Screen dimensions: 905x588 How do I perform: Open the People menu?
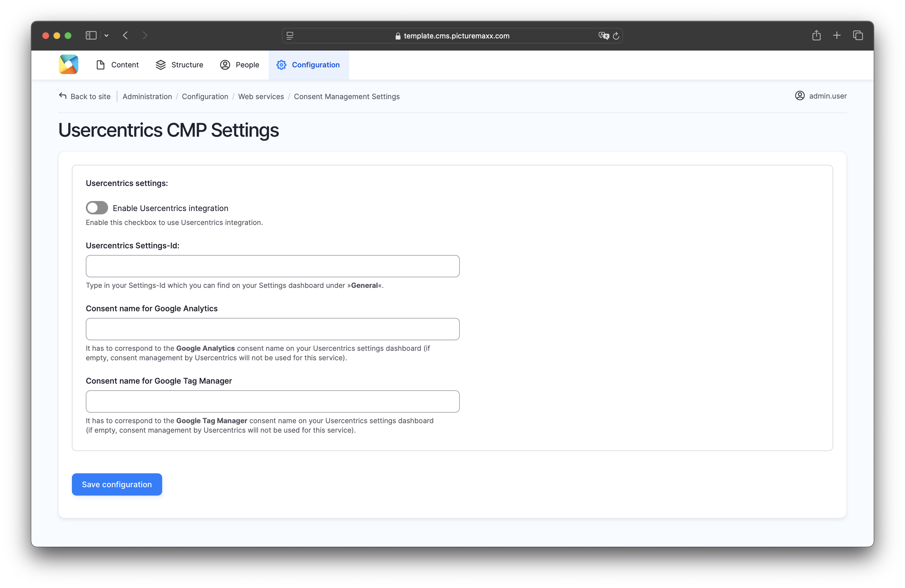240,65
